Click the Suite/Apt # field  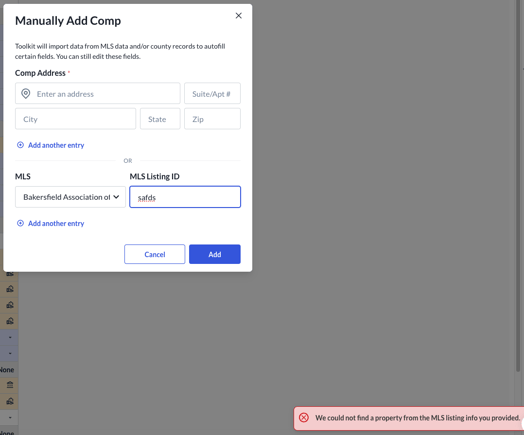click(212, 94)
